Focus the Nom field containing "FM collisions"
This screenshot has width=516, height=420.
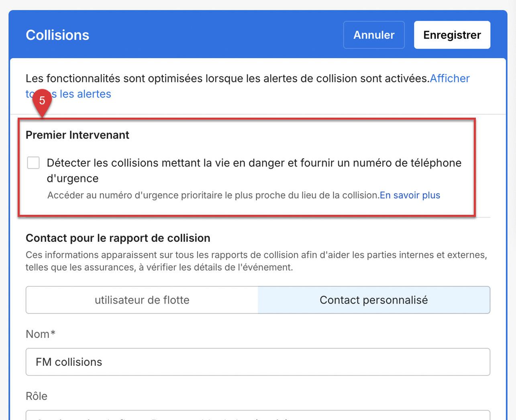point(258,362)
